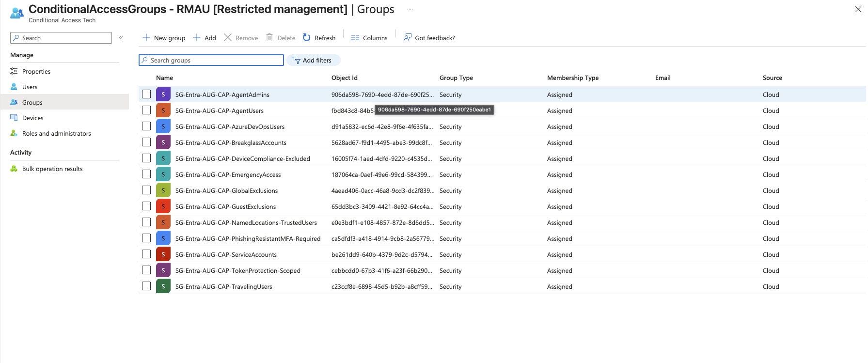Close the blade with the X button
This screenshot has width=868, height=363.
point(858,9)
